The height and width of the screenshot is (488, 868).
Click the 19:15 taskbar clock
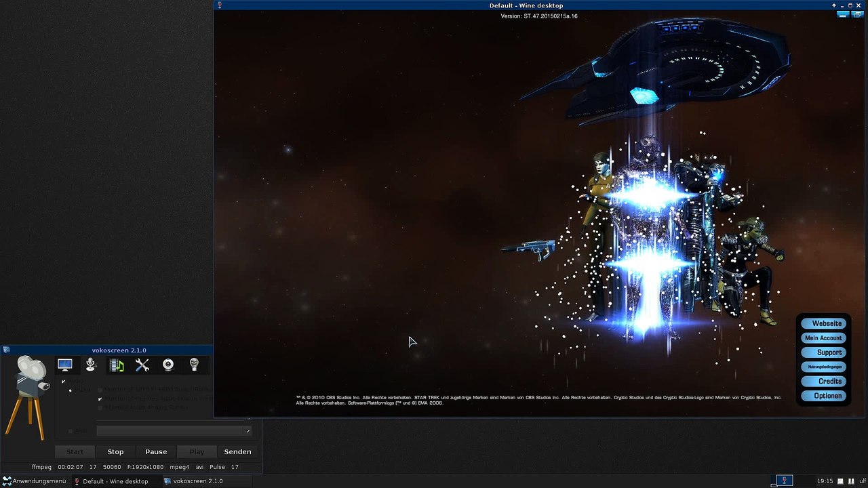[x=825, y=481]
